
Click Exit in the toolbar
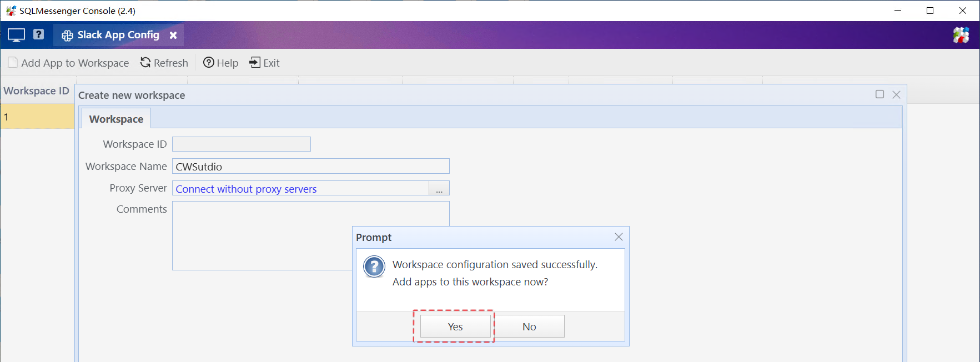[264, 63]
